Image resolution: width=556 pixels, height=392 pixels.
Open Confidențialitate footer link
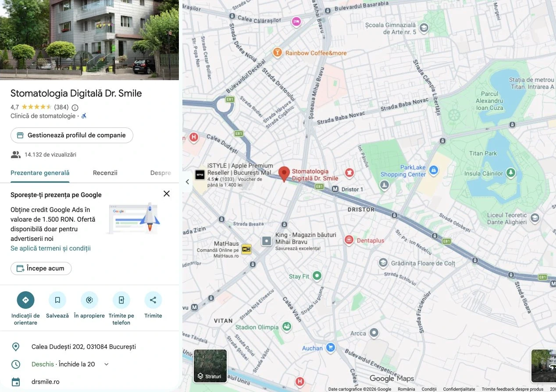click(459, 389)
